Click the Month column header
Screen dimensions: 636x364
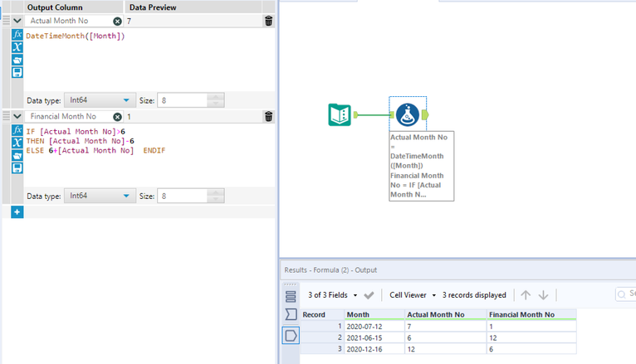coord(374,314)
